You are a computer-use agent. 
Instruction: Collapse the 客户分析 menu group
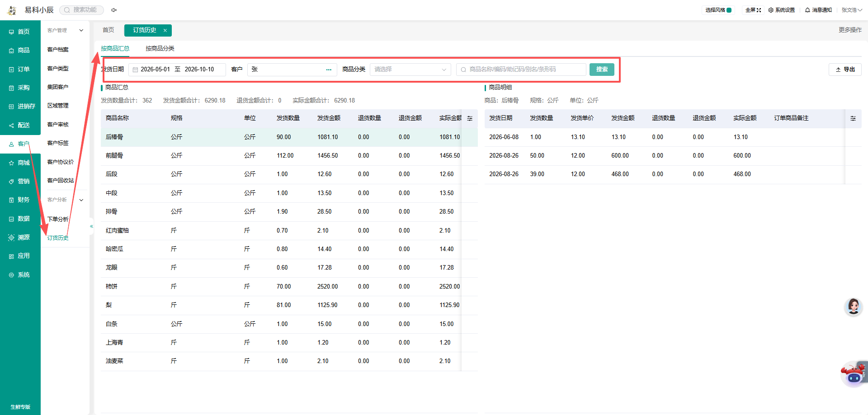[81, 200]
